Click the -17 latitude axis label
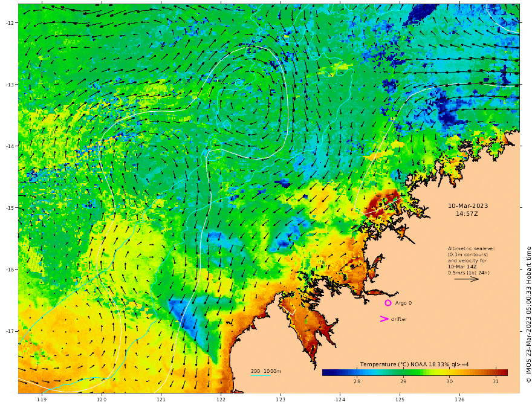The width and height of the screenshot is (532, 411). click(x=10, y=331)
